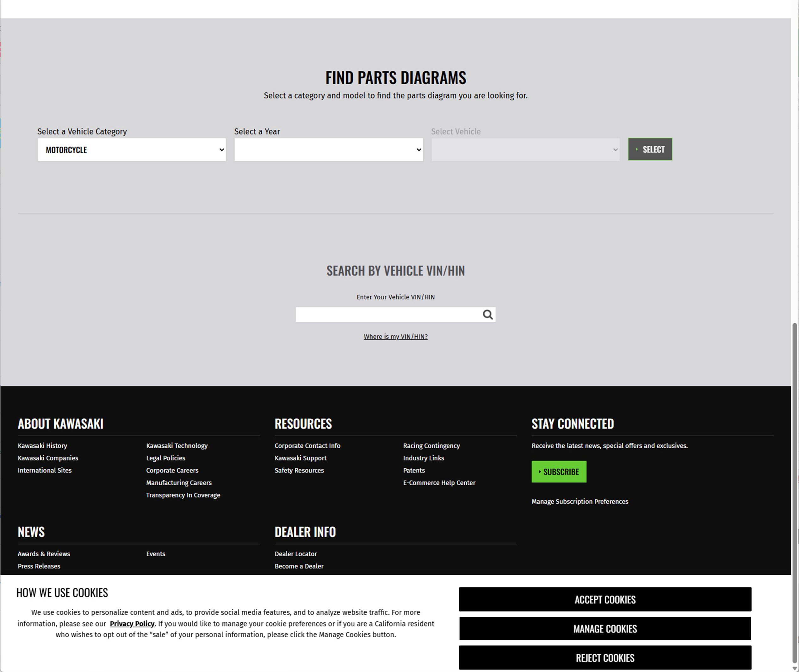Screen dimensions: 799x672
Task: Click the Racing Contingency link
Action: pyautogui.click(x=431, y=446)
